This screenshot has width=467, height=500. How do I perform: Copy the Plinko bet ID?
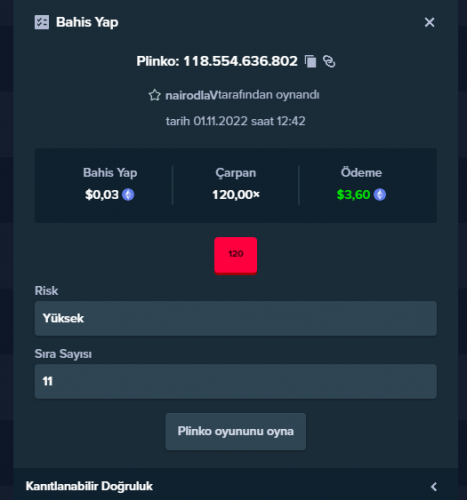[310, 61]
